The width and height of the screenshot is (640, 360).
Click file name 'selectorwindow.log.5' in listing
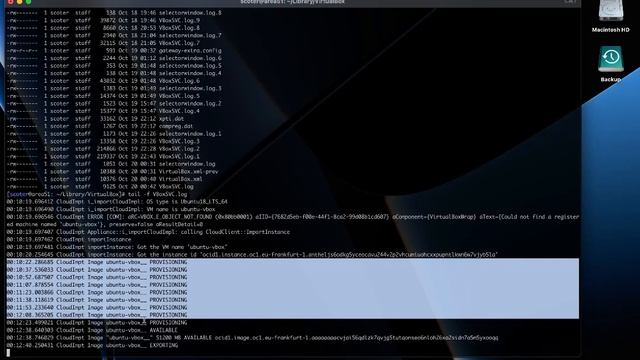tap(190, 65)
